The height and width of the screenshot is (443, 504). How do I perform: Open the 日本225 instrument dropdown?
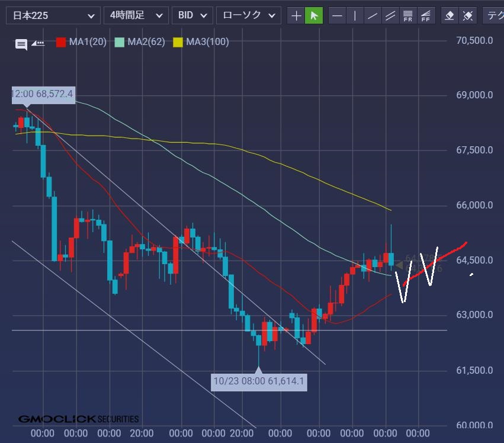click(53, 15)
